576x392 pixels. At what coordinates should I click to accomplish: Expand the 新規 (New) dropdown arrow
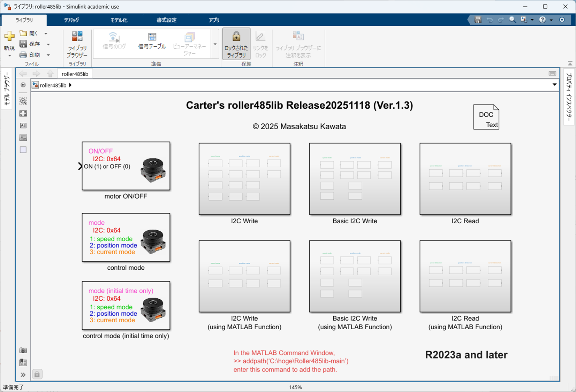(x=9, y=55)
